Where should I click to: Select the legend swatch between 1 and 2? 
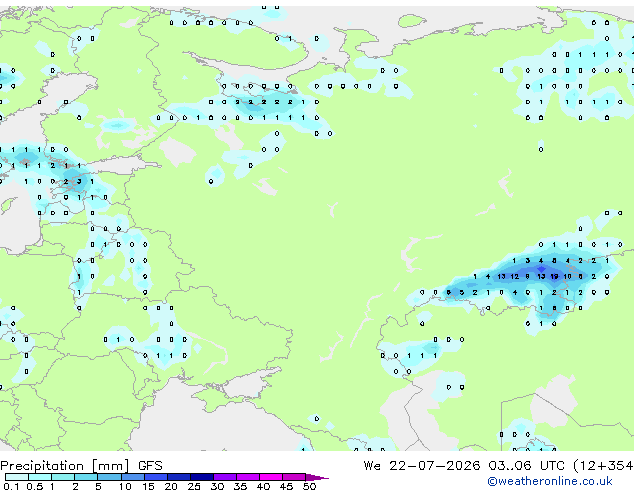pos(63,477)
